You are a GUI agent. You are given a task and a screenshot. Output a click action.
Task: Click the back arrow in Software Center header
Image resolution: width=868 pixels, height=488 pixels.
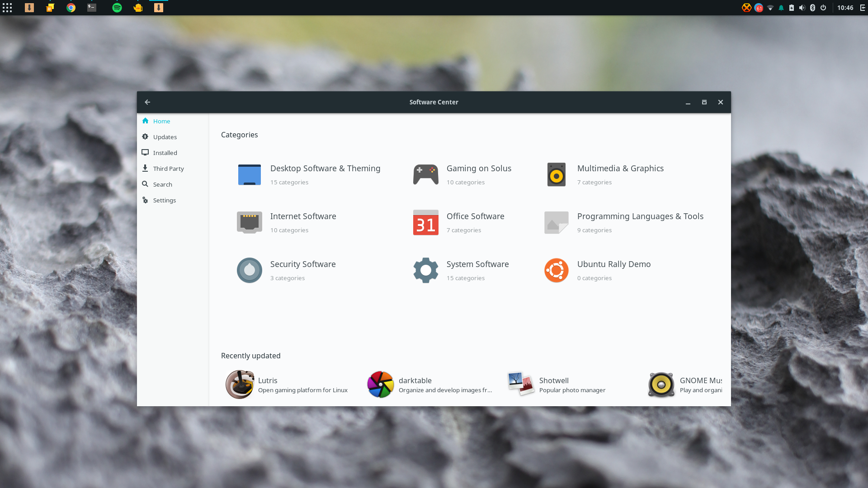coord(147,102)
